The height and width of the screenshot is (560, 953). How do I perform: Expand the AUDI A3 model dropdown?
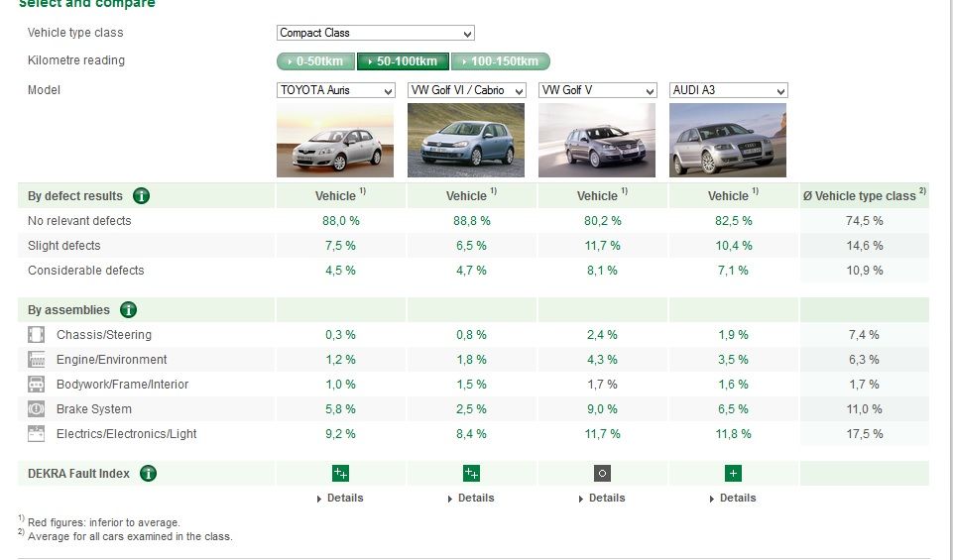(x=728, y=90)
